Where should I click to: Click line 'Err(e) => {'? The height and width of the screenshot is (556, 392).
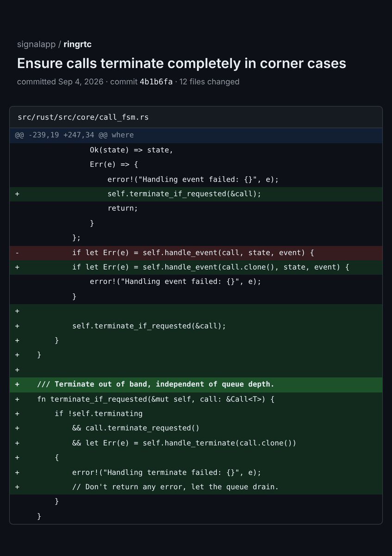[x=196, y=165]
